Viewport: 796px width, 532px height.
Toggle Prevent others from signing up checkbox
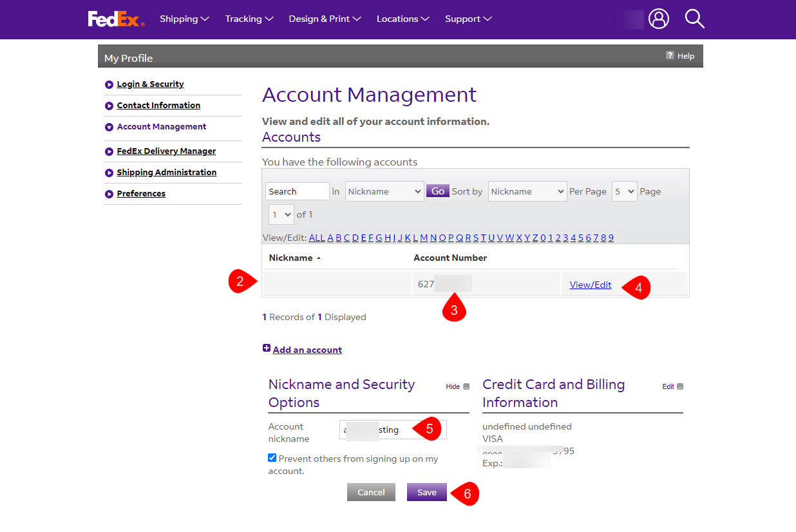pos(272,458)
